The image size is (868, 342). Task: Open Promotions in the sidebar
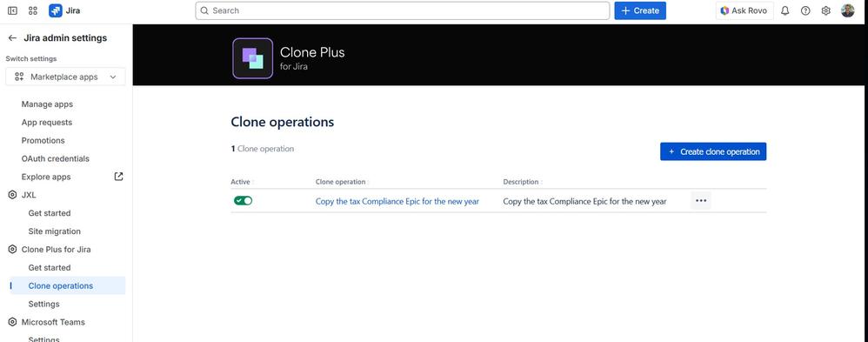point(43,141)
